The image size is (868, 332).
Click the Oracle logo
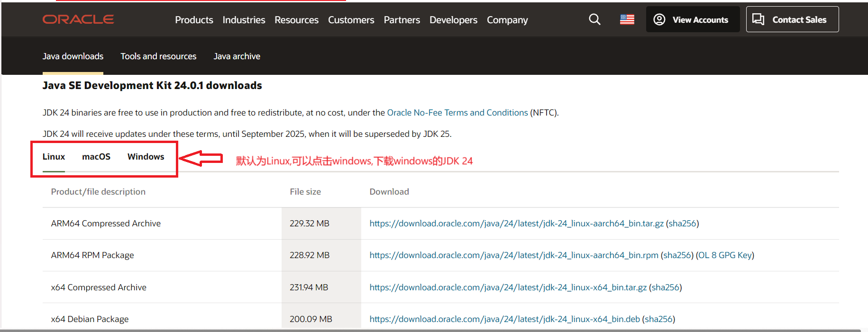point(78,19)
